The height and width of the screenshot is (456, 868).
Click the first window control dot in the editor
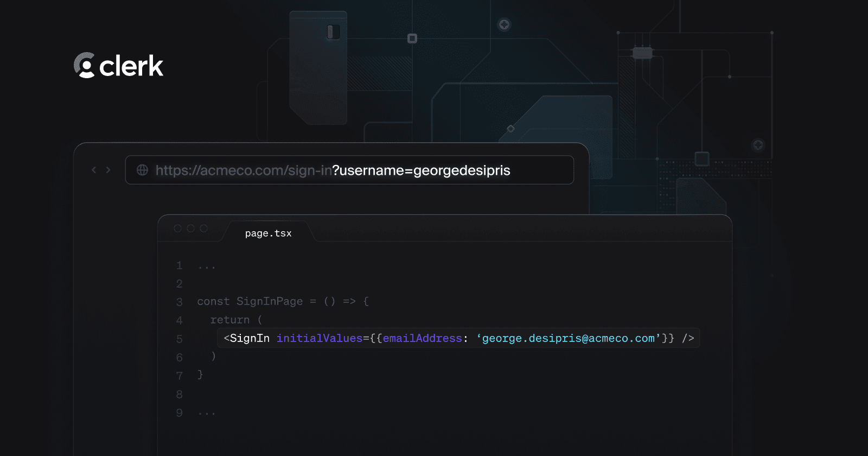coord(177,229)
